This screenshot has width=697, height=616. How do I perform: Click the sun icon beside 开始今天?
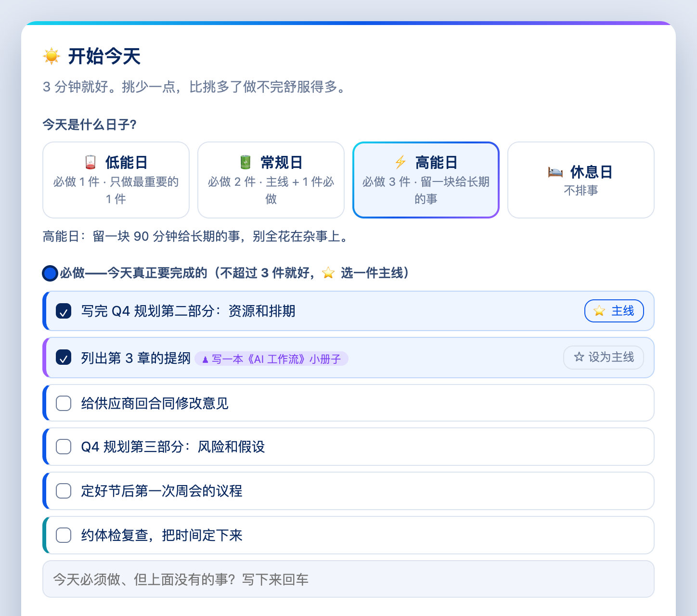pyautogui.click(x=52, y=56)
